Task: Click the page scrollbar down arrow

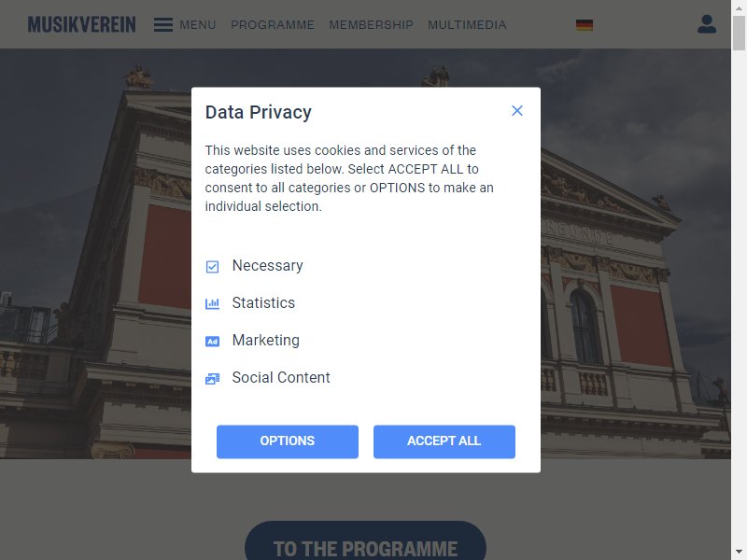Action: click(739, 553)
